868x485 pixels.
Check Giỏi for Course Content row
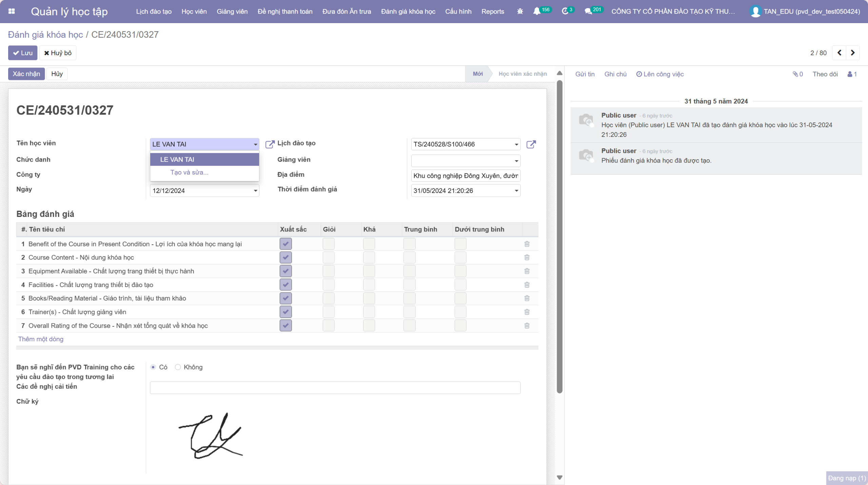click(328, 258)
